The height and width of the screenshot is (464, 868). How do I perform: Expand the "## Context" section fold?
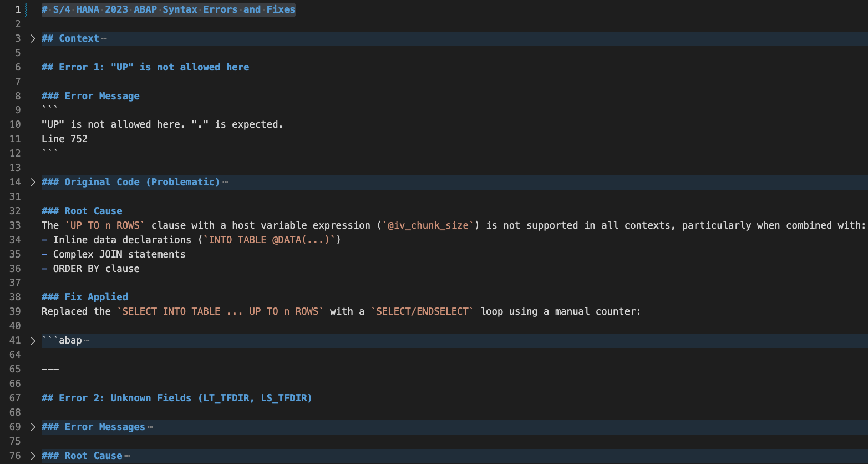pyautogui.click(x=32, y=38)
